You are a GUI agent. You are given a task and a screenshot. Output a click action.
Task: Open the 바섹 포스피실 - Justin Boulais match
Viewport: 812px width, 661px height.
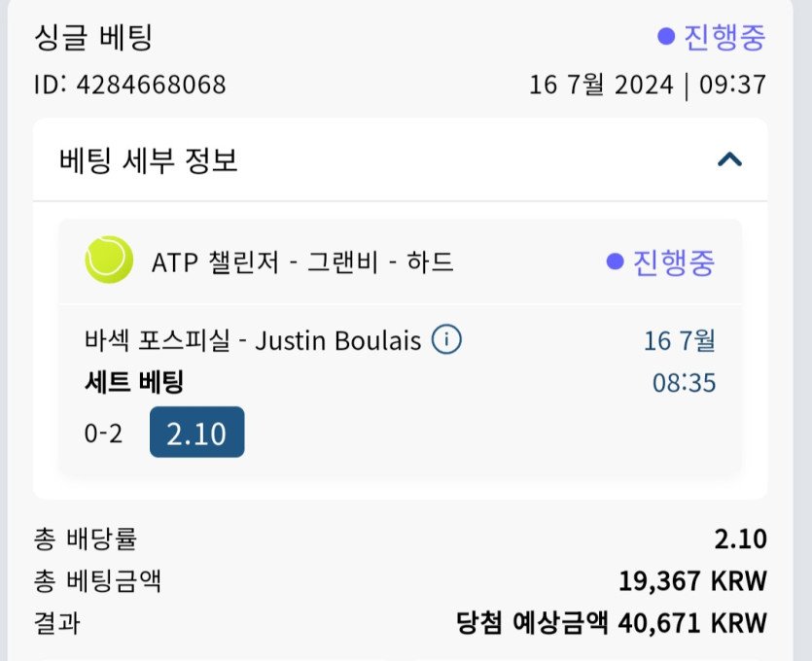(x=253, y=341)
